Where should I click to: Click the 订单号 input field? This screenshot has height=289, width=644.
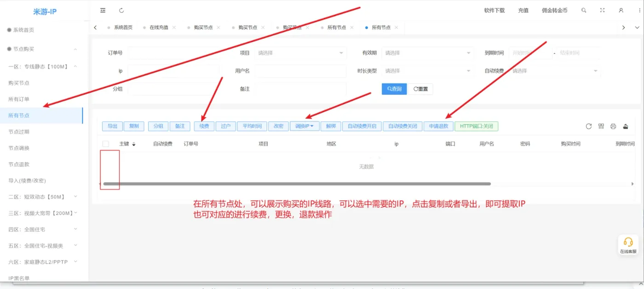tap(173, 53)
